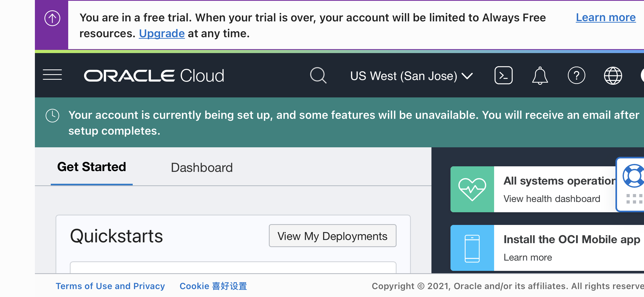This screenshot has width=644, height=297.
Task: Expand the US West (San Jose) region dropdown
Action: point(411,76)
